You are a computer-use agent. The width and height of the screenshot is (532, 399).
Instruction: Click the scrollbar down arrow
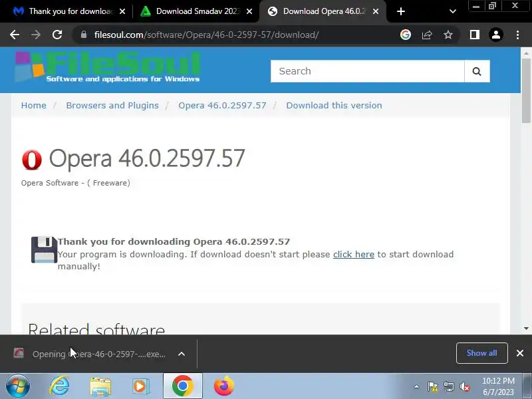coord(526,329)
